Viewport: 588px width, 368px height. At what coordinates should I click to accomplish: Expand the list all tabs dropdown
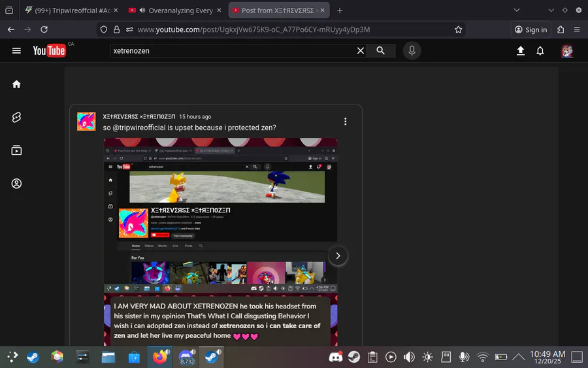(517, 10)
